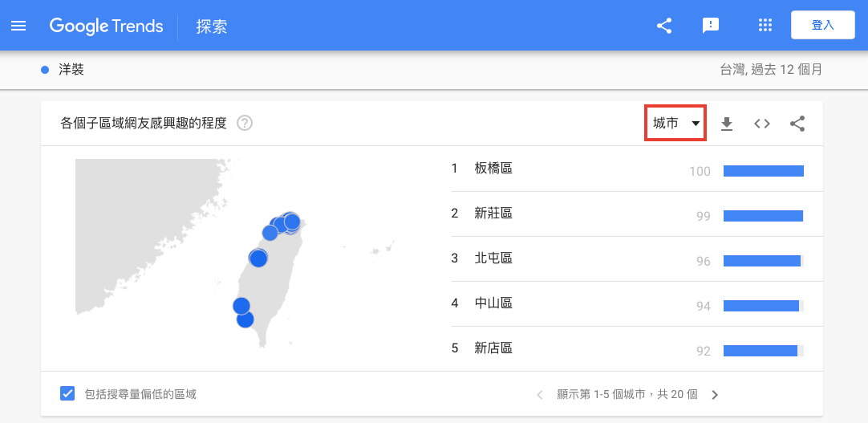This screenshot has height=423, width=868.
Task: Click the share icon in header
Action: (664, 26)
